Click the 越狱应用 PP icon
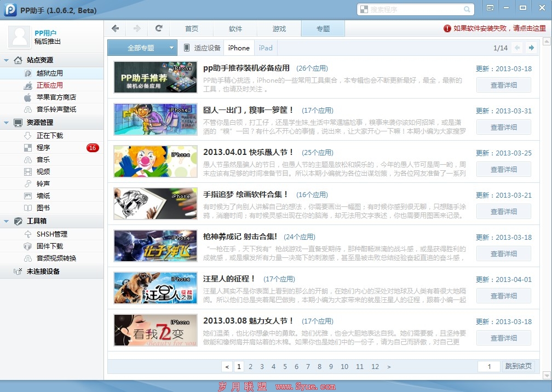 (x=28, y=73)
